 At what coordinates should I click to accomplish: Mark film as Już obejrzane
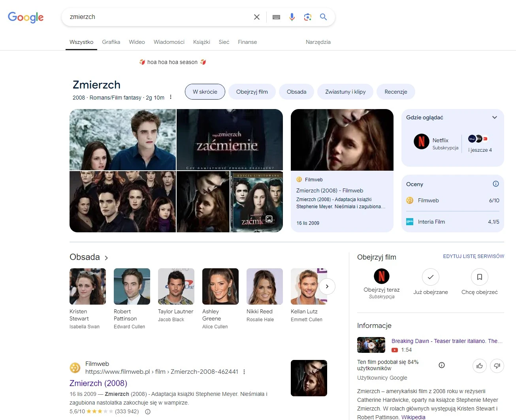[x=431, y=277]
